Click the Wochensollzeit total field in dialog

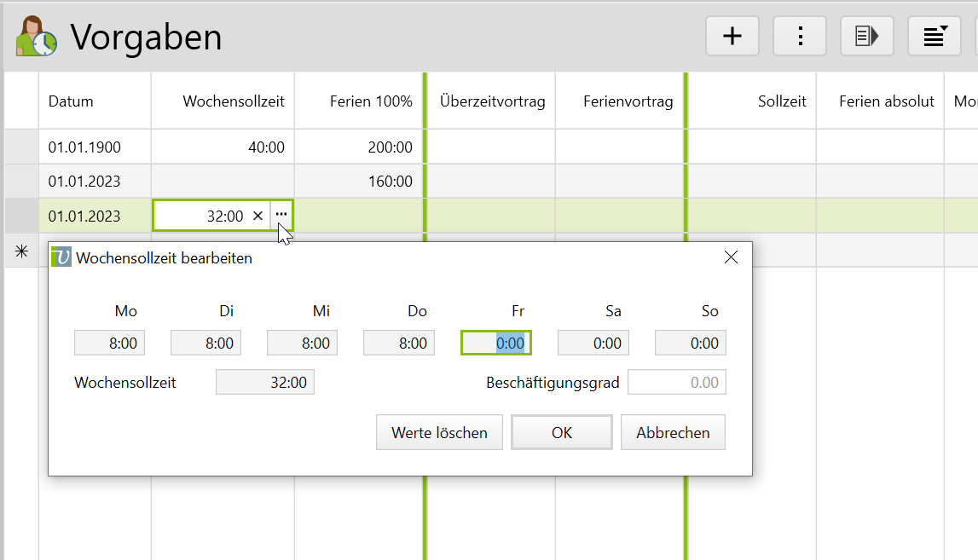point(264,383)
